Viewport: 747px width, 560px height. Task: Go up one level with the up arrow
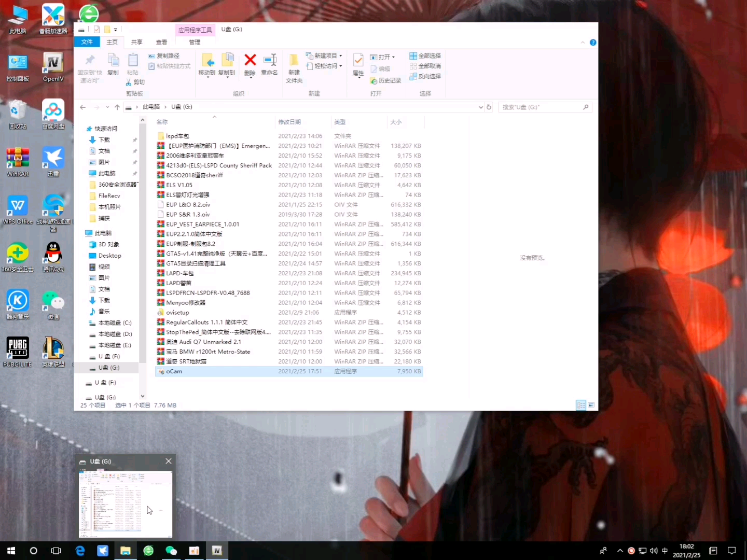(117, 107)
